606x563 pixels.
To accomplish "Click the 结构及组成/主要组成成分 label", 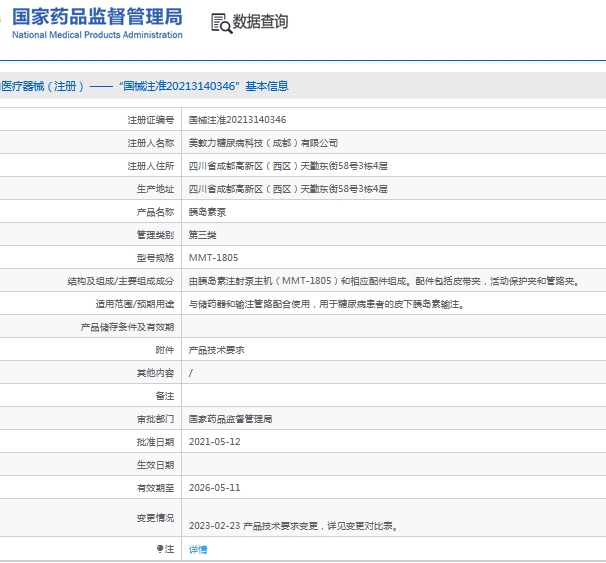I will pos(121,281).
